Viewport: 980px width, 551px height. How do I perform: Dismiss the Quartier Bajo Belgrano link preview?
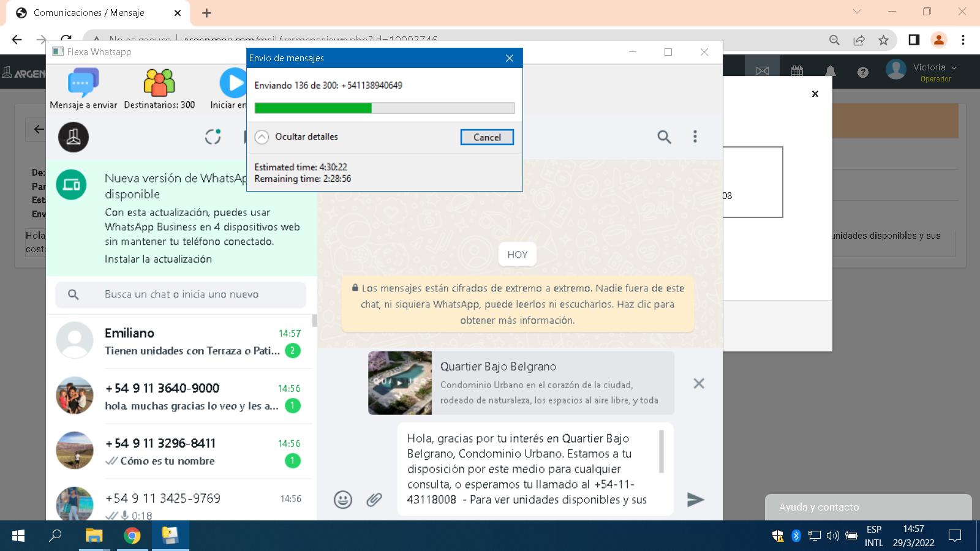coord(698,383)
